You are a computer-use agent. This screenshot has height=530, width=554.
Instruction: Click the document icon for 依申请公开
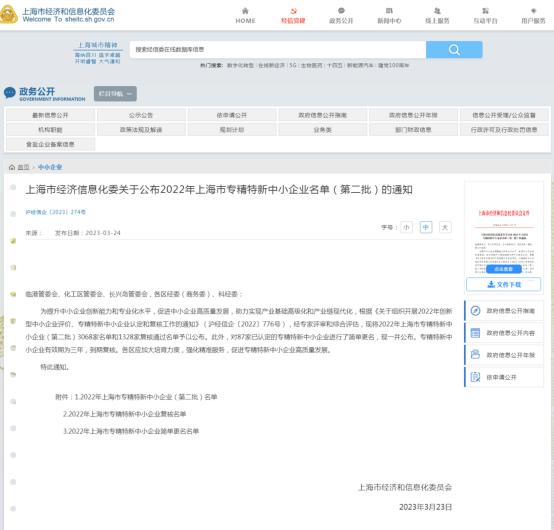point(476,377)
